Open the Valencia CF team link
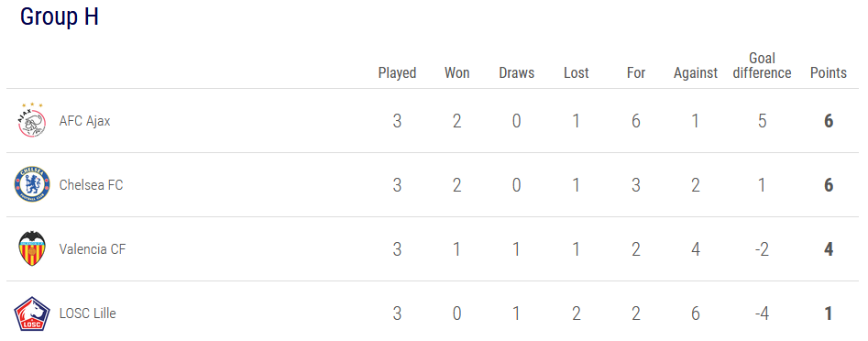The height and width of the screenshot is (341, 868). [x=93, y=249]
